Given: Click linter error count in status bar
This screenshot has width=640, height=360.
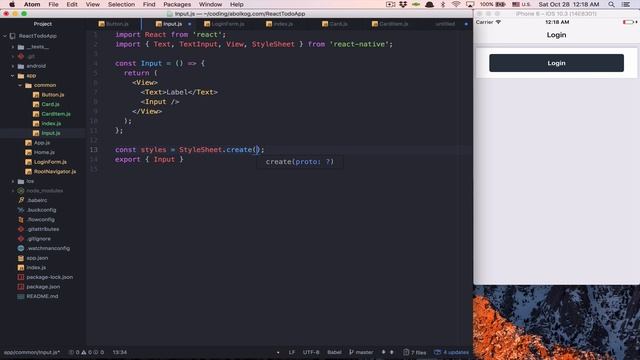Looking at the screenshot, I should pyautogui.click(x=74, y=352).
